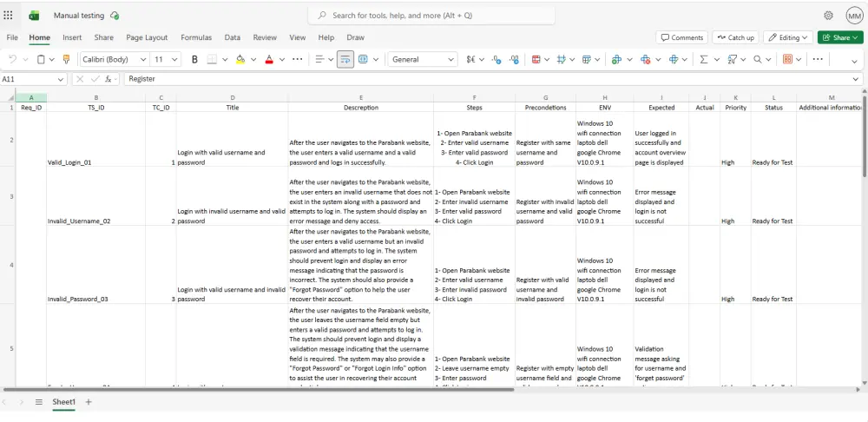Screen dimensions: 868x422
Task: Open the Help tab
Action: pos(326,37)
